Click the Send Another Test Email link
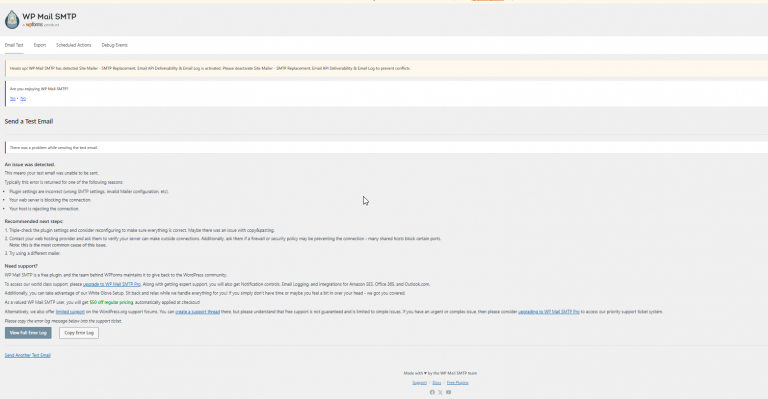This screenshot has height=399, width=768. [x=27, y=355]
